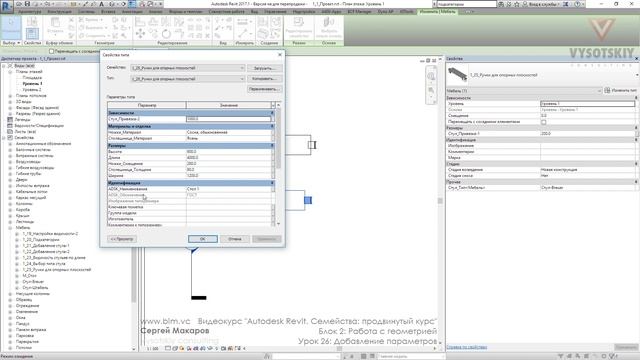Toggle the Перемещать с соседними элементами checkbox in Properties
The height and width of the screenshot is (360, 640).
tap(543, 122)
